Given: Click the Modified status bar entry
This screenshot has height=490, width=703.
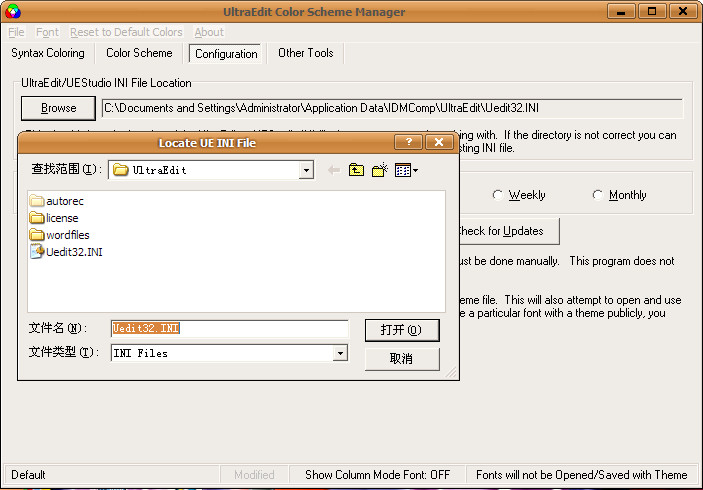Looking at the screenshot, I should click(x=254, y=475).
